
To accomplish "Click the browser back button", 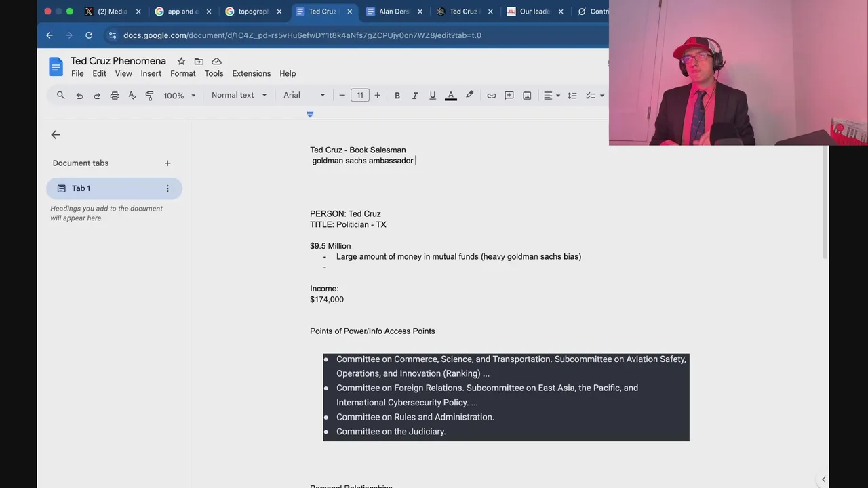I will point(50,35).
